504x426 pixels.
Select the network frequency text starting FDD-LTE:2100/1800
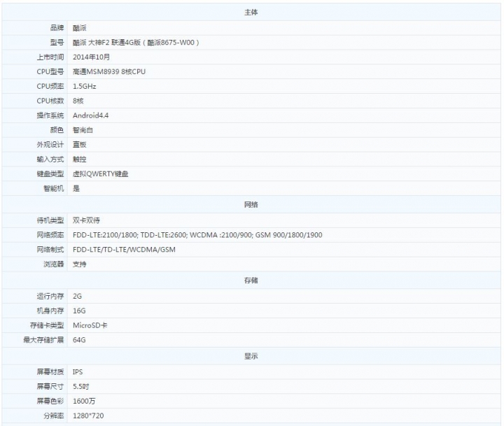197,235
